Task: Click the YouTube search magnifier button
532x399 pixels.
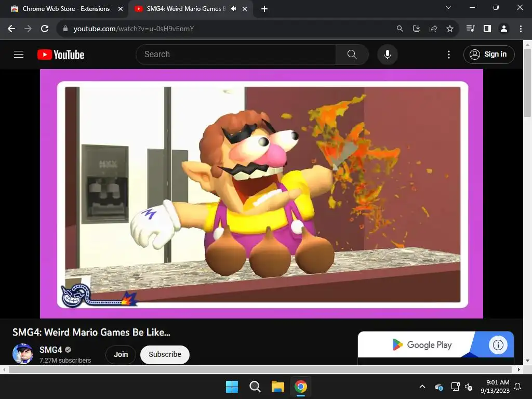Action: pyautogui.click(x=352, y=54)
